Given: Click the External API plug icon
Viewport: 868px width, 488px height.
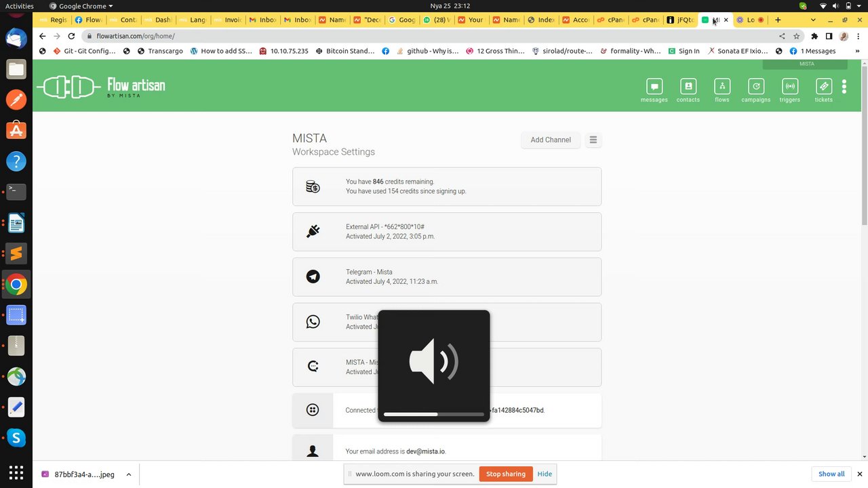Looking at the screenshot, I should (x=313, y=231).
